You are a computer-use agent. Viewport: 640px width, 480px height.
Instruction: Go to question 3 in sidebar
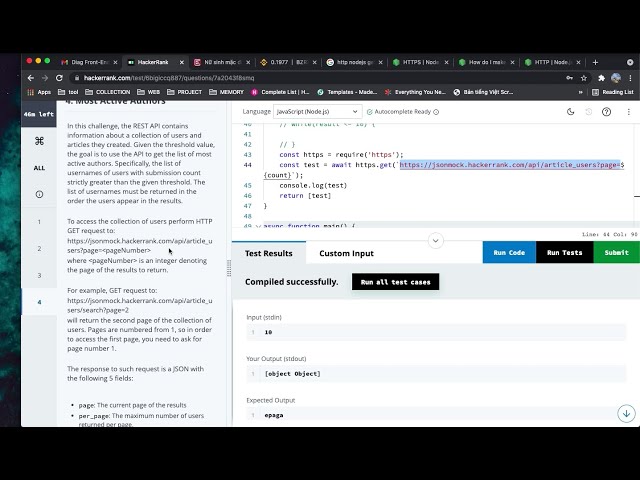pos(39,275)
